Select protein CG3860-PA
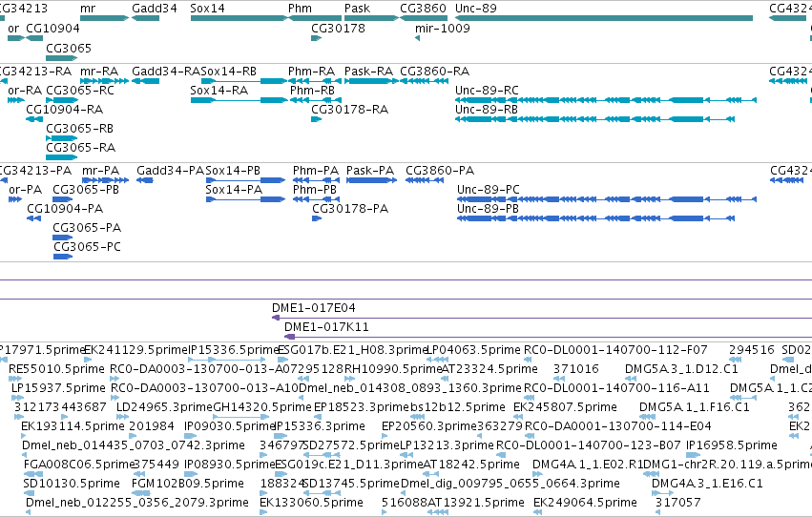812x517 pixels. pyautogui.click(x=425, y=180)
